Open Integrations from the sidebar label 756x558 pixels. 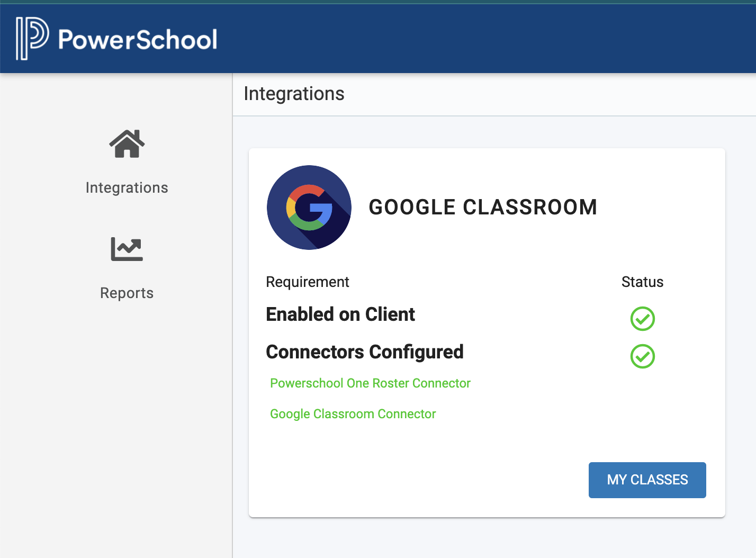127,188
